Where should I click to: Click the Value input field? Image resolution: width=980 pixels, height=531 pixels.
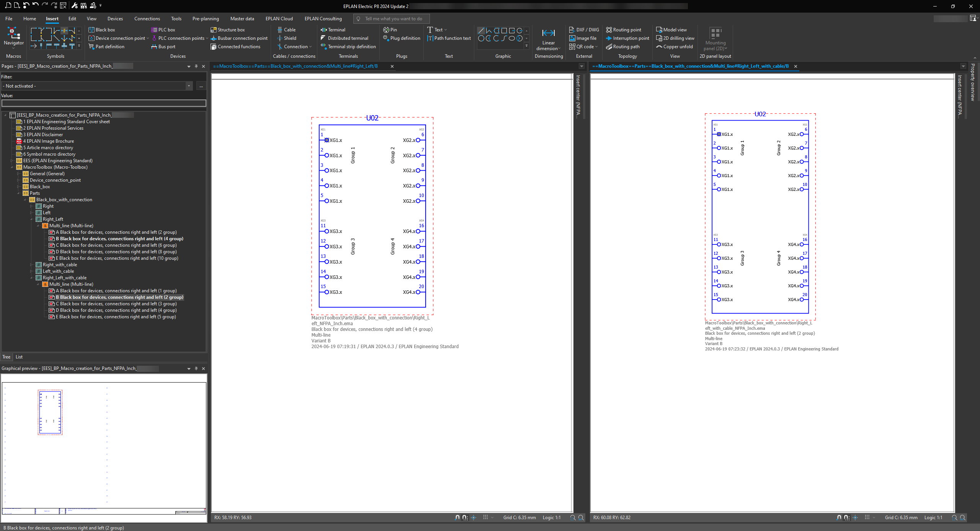click(104, 103)
